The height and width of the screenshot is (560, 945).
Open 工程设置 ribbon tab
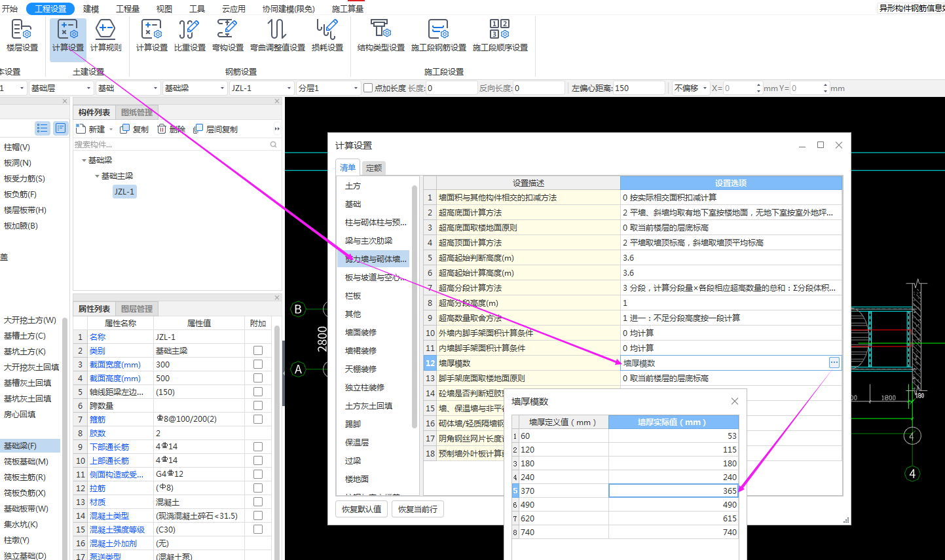click(x=50, y=9)
